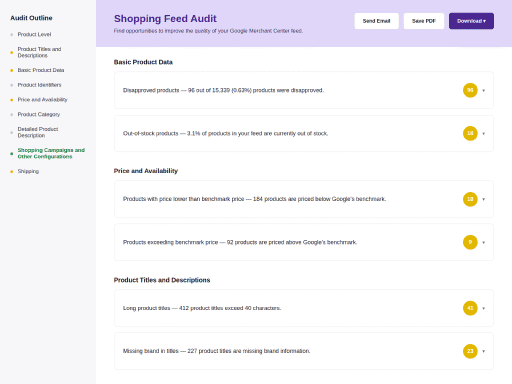Click the 'Find opportunities to improve' subtitle text
The width and height of the screenshot is (512, 384).
point(208,31)
